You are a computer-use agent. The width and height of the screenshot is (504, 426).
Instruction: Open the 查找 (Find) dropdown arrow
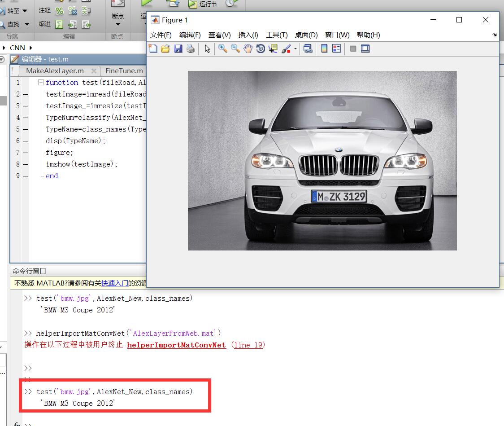27,24
